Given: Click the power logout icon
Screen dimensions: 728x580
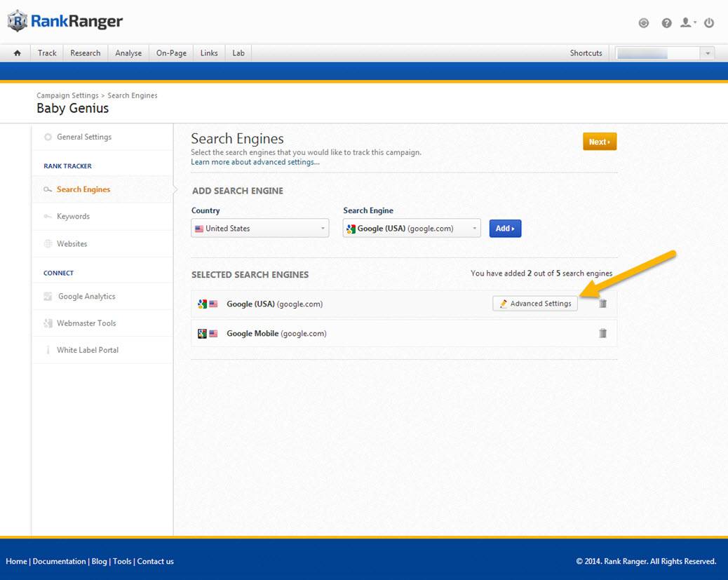Looking at the screenshot, I should coord(709,23).
